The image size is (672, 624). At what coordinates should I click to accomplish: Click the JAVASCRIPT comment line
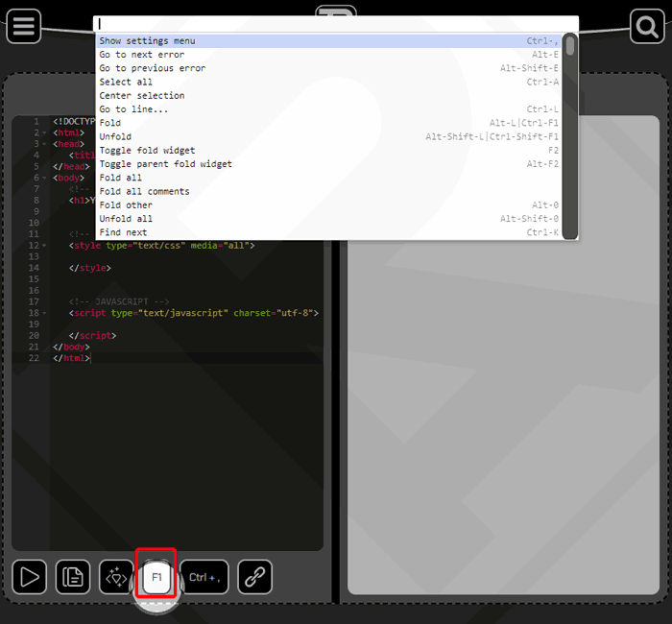119,301
